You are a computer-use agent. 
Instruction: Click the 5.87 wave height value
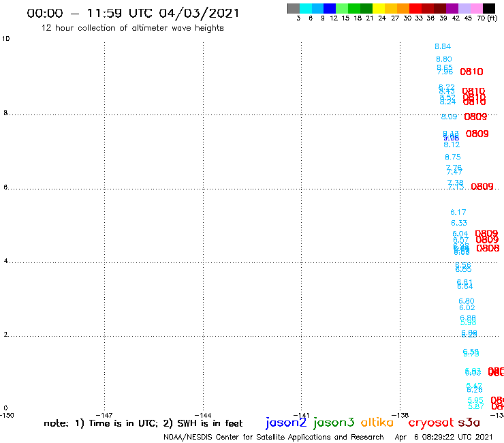(476, 406)
